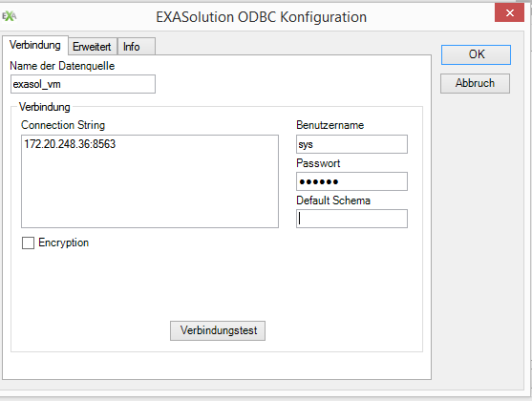Image resolution: width=532 pixels, height=401 pixels.
Task: Run the Verbindungstest button
Action: click(x=218, y=330)
